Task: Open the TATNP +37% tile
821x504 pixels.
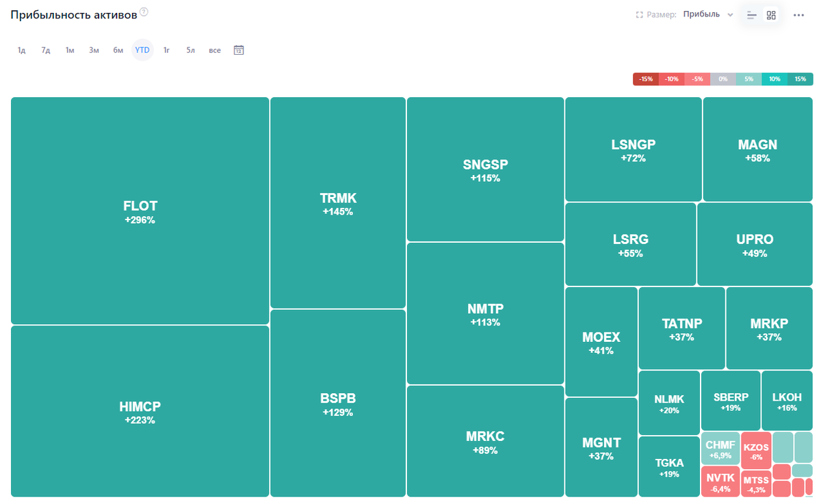Action: [x=682, y=328]
